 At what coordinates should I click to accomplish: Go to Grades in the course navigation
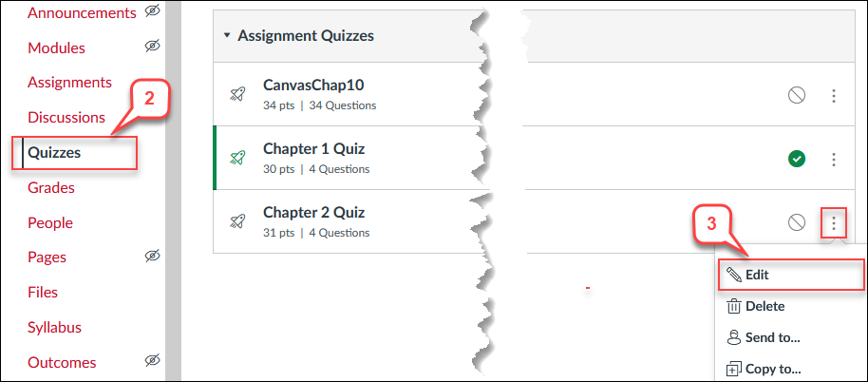(x=51, y=188)
